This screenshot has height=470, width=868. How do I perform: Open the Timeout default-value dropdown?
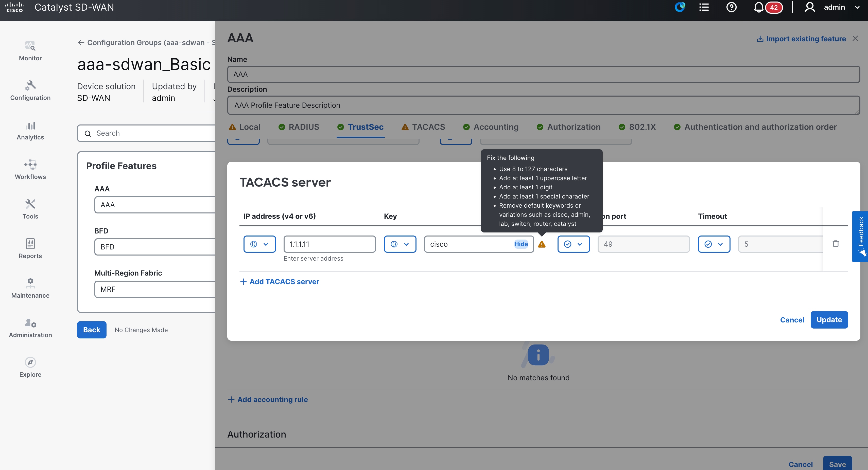(714, 244)
